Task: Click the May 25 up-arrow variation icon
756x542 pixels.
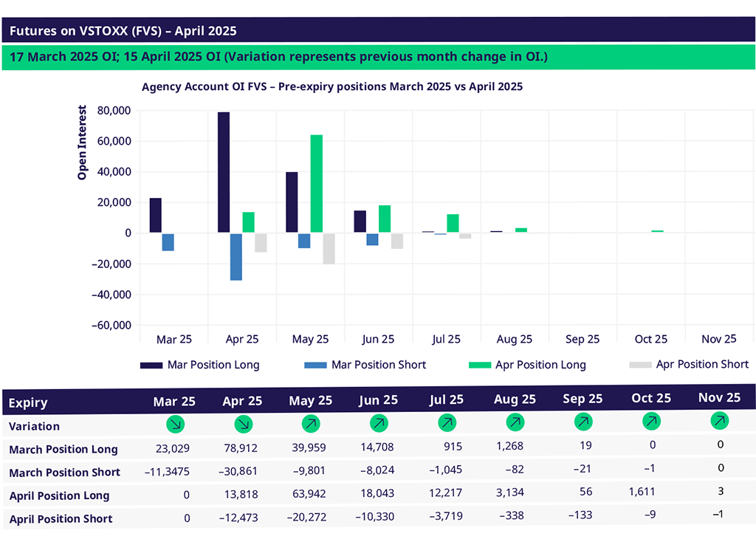Action: pos(310,424)
